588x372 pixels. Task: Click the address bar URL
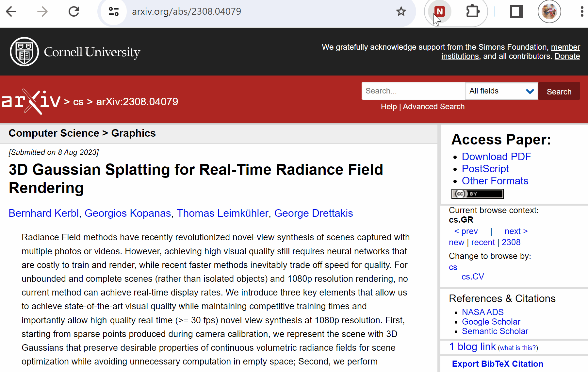coord(186,12)
